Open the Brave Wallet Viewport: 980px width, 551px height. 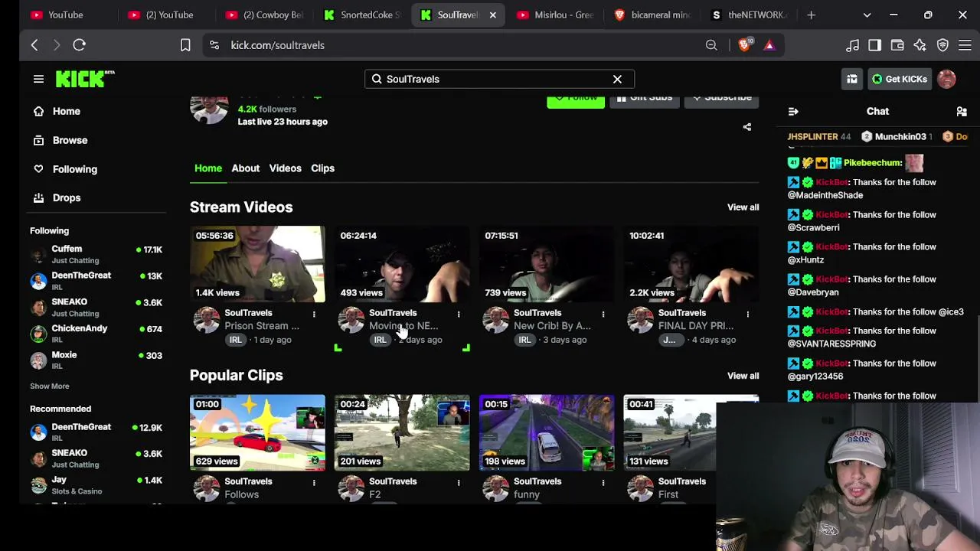coord(897,45)
